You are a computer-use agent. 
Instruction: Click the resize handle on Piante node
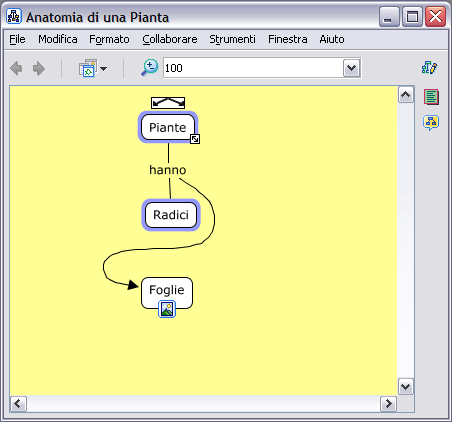tap(195, 139)
